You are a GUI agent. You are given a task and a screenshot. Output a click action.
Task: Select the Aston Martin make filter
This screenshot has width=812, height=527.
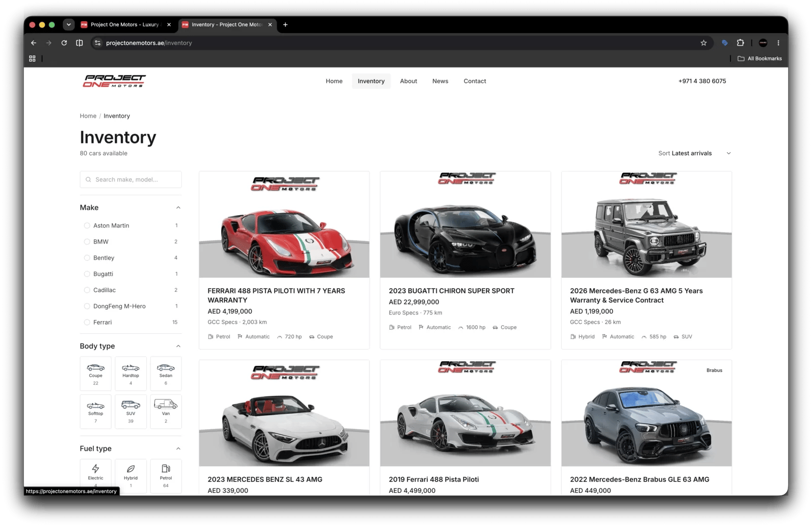[x=130, y=226]
